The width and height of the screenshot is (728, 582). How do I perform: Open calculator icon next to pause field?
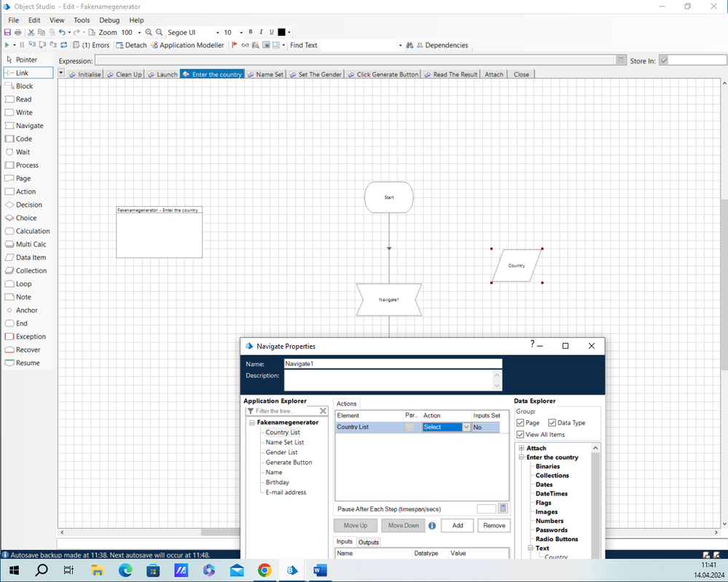pyautogui.click(x=503, y=508)
